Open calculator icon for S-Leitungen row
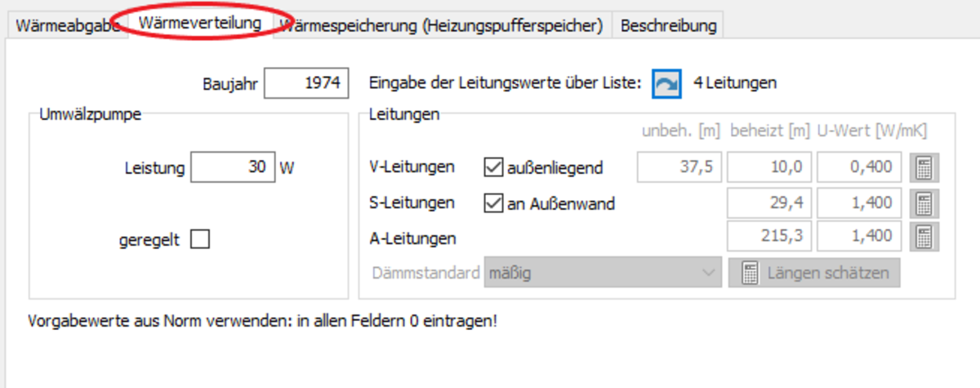Image resolution: width=980 pixels, height=388 pixels. 924,203
